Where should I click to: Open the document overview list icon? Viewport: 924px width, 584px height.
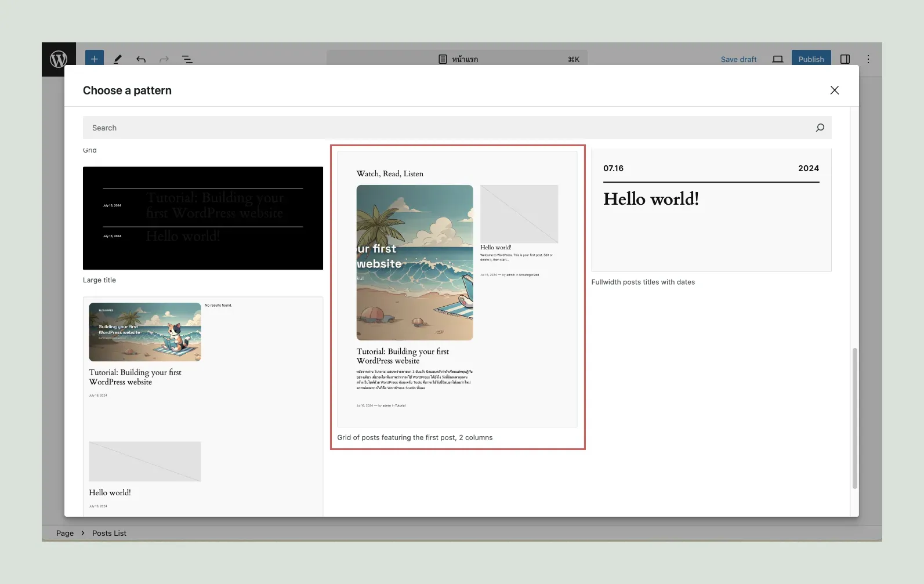coord(187,59)
